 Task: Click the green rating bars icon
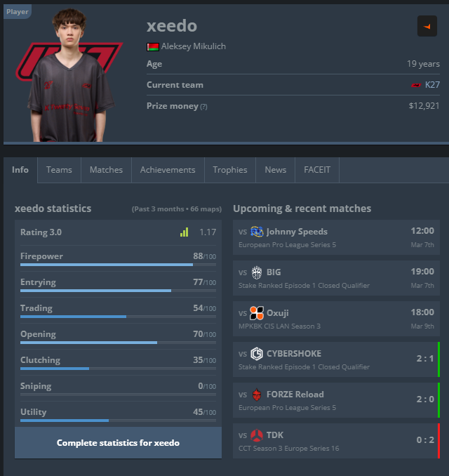[184, 232]
